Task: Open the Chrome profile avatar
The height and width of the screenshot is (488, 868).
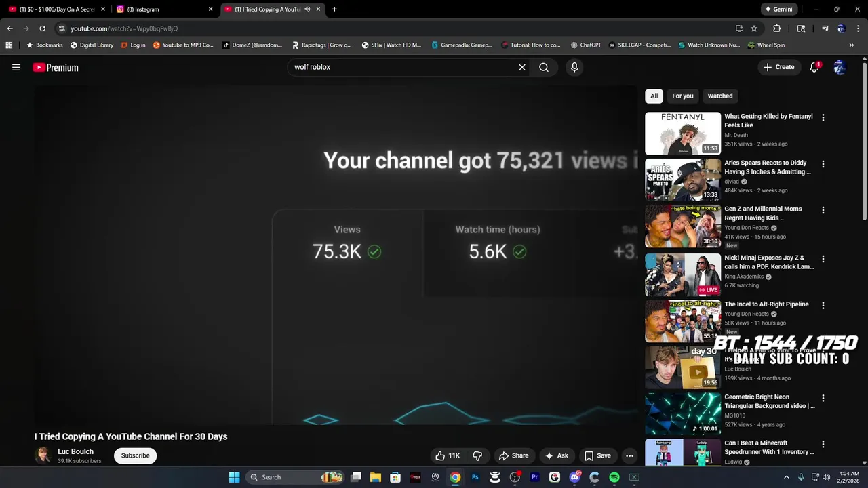Action: click(842, 28)
